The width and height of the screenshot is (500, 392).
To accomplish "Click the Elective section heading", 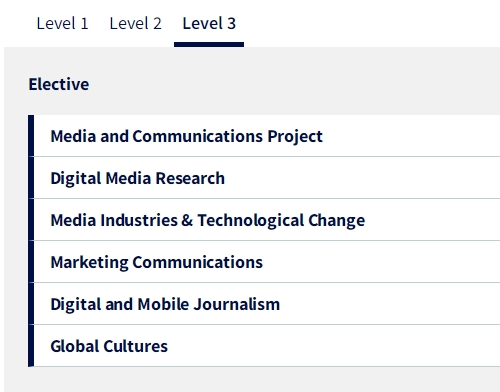I will 59,84.
